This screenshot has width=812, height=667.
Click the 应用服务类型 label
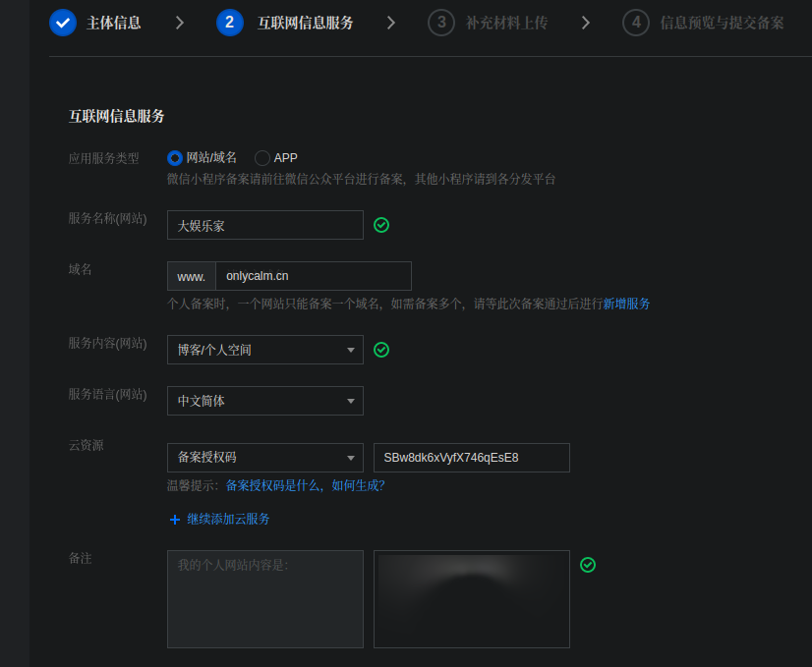coord(103,158)
